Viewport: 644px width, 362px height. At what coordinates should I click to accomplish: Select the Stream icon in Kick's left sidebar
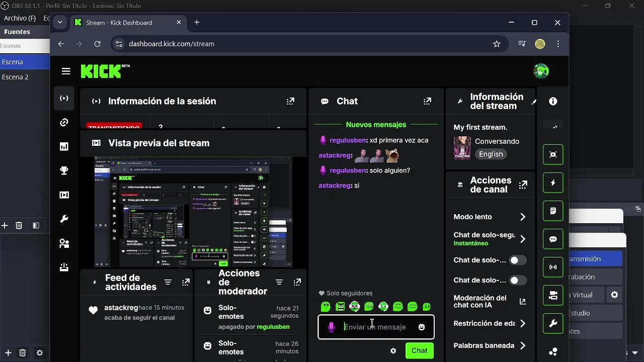pyautogui.click(x=64, y=98)
